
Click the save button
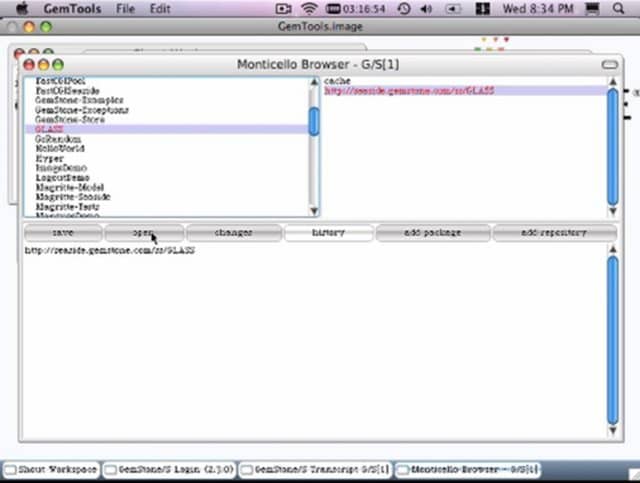(x=63, y=233)
